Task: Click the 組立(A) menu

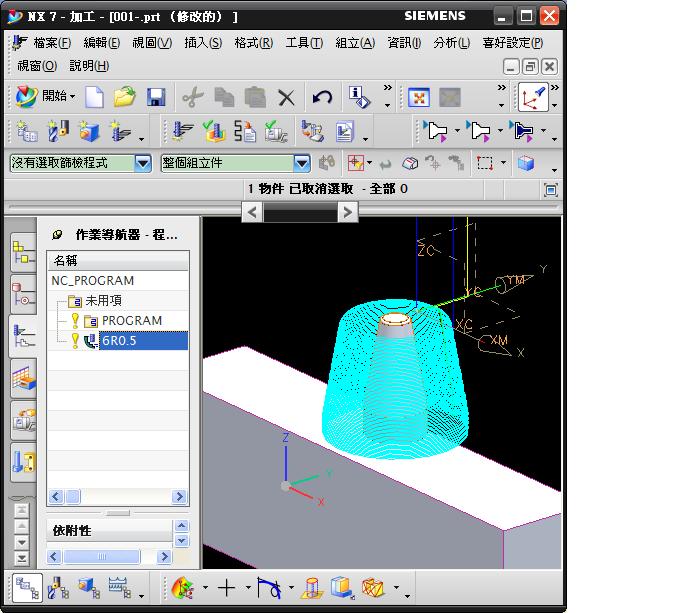Action: (x=355, y=42)
